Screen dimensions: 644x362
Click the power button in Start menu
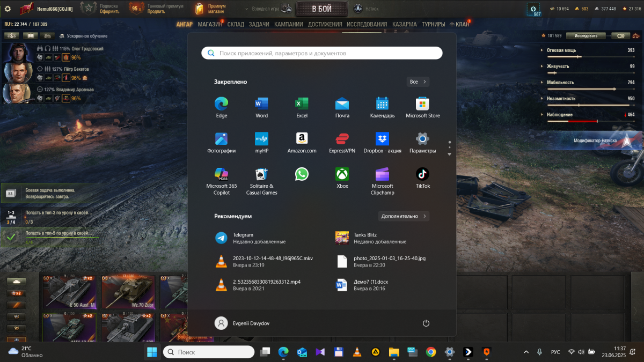[x=426, y=323]
